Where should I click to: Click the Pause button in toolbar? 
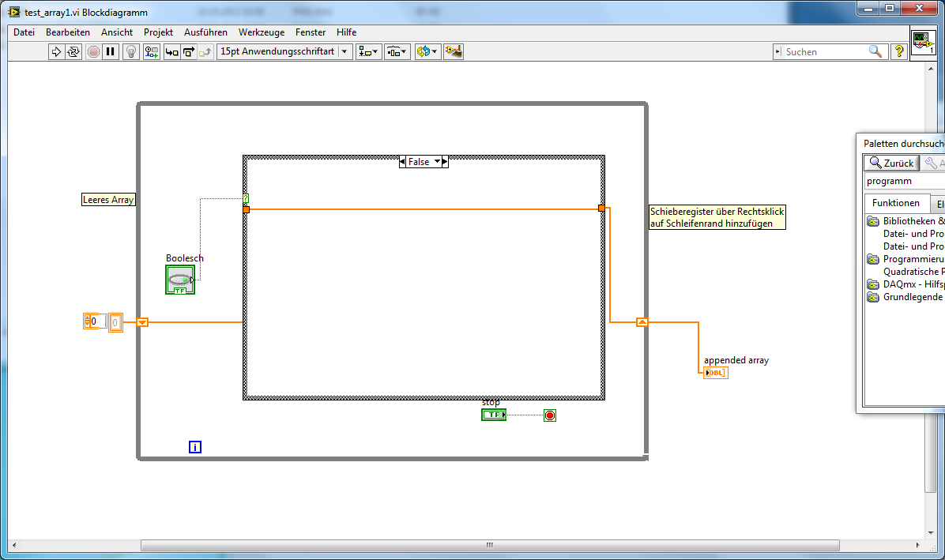[111, 52]
